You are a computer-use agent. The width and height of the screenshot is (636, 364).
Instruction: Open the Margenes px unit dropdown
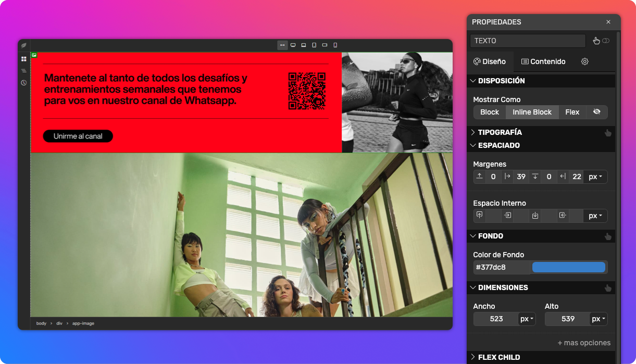[x=595, y=177]
